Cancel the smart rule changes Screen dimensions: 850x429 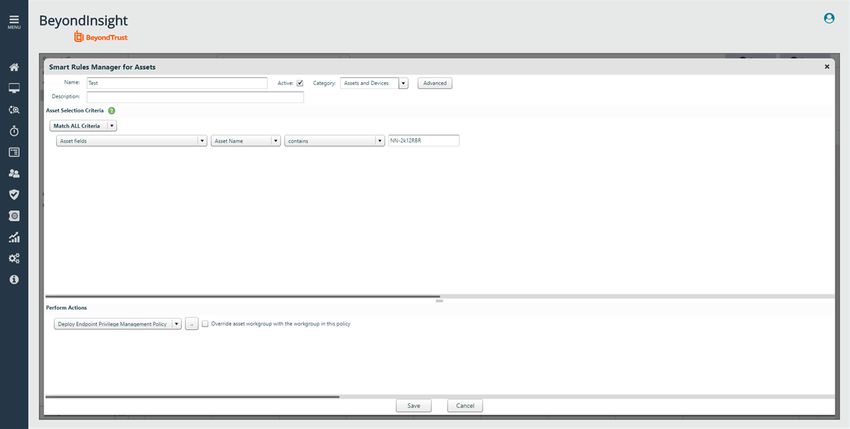point(465,406)
